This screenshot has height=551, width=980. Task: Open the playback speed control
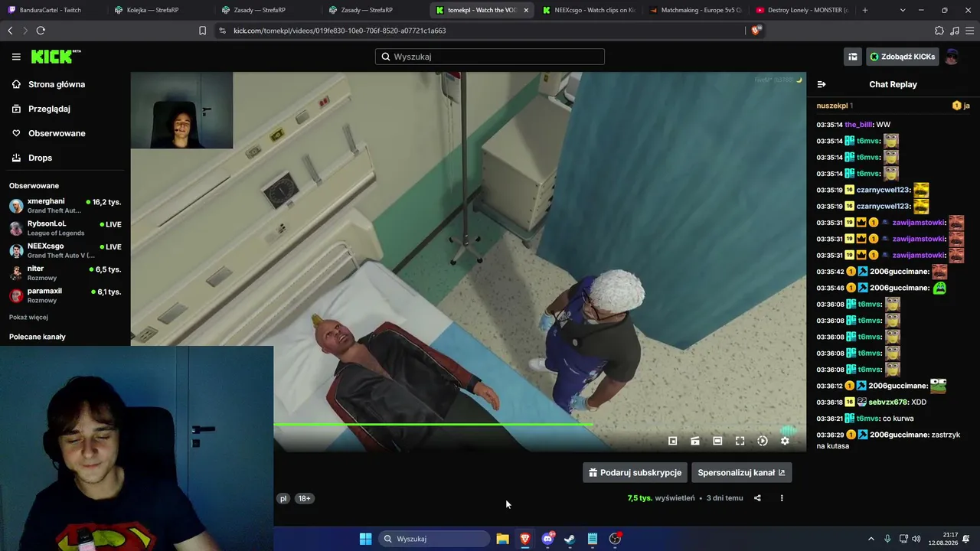click(763, 441)
